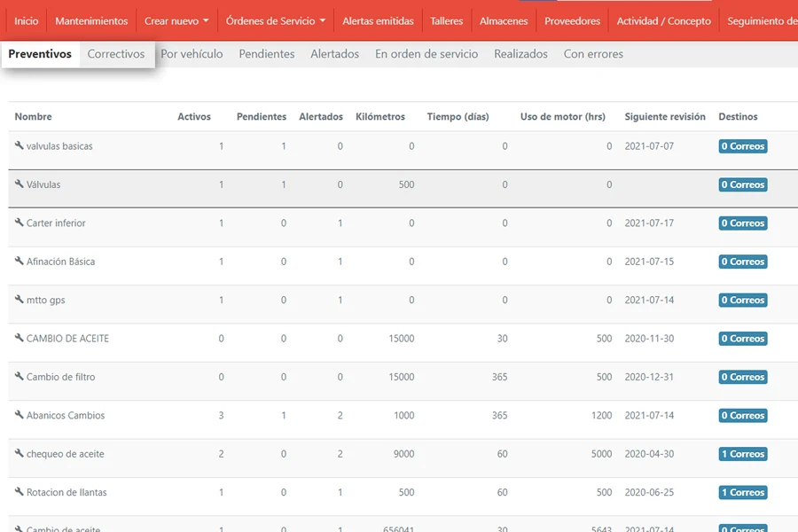The image size is (798, 532).
Task: Sort table by Kilómetros column header
Action: tap(379, 117)
